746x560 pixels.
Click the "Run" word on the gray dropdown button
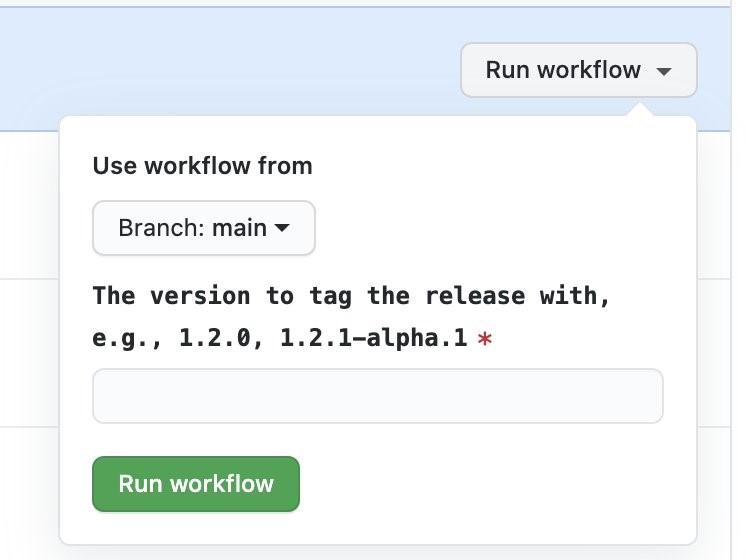tap(507, 70)
